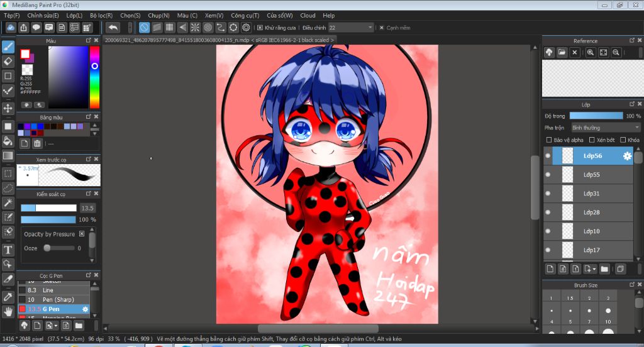Toggle the Opacity by Pressure checkbox
Viewport: 644px width, 347px height.
click(x=82, y=234)
